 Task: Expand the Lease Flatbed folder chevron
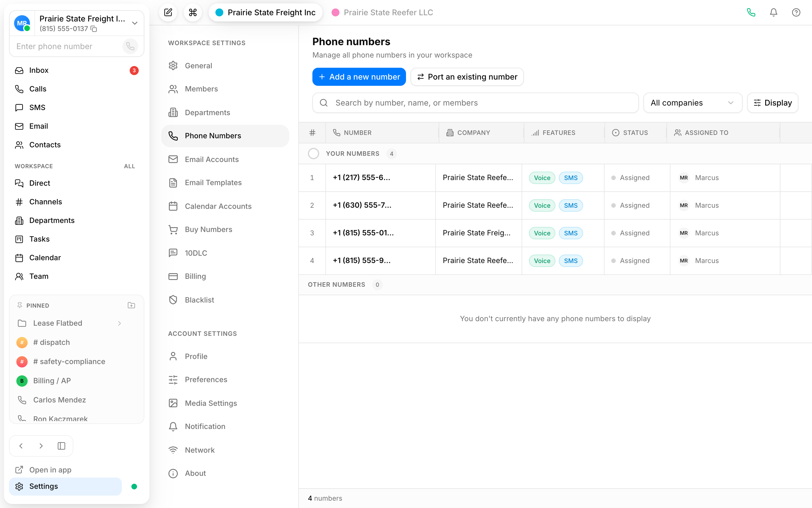(x=120, y=323)
